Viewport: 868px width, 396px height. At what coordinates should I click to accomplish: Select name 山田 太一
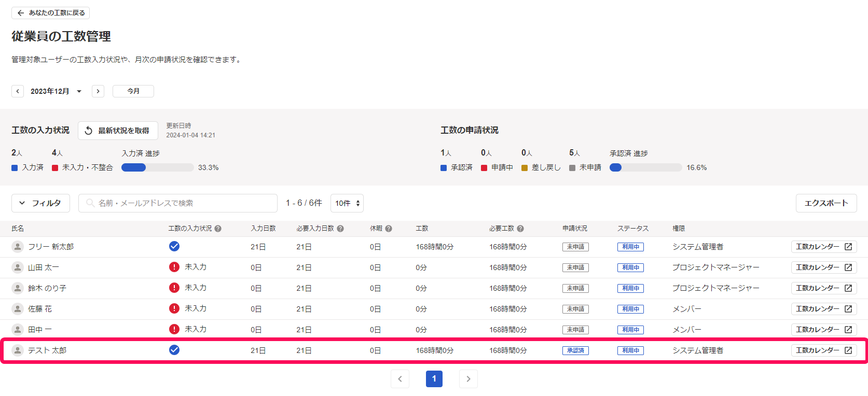[x=44, y=267]
